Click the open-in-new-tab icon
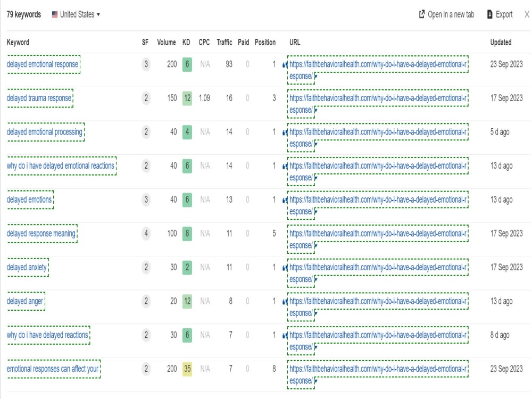The width and height of the screenshot is (532, 399). (422, 14)
